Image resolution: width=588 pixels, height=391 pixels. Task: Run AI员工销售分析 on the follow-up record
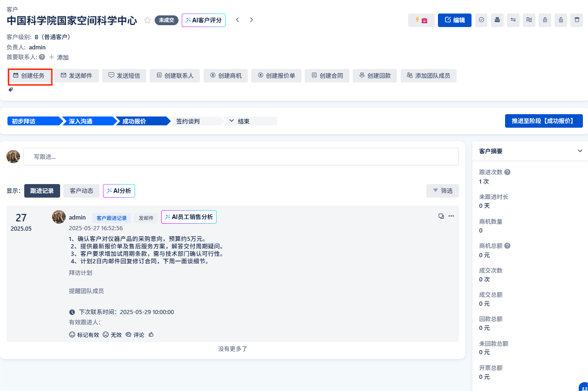(189, 217)
